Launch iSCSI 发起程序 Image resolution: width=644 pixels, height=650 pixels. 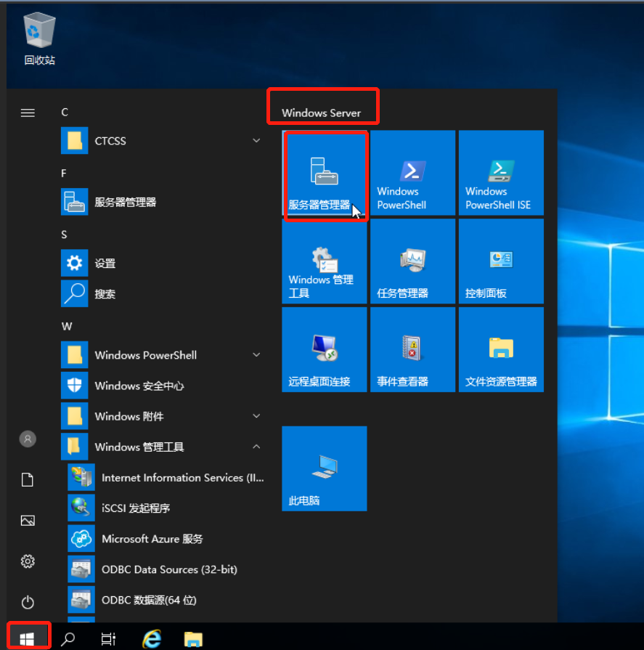click(166, 508)
